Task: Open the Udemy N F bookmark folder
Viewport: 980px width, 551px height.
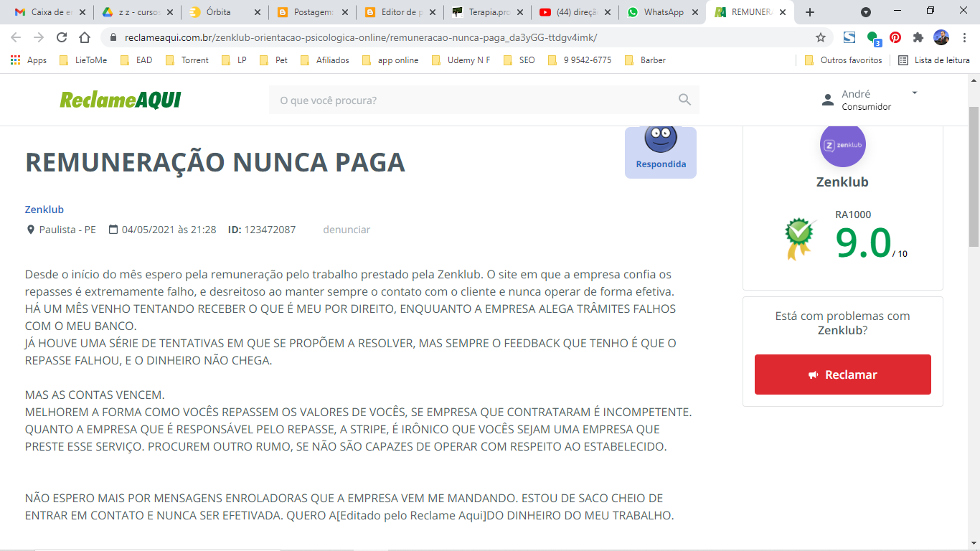Action: 461,60
